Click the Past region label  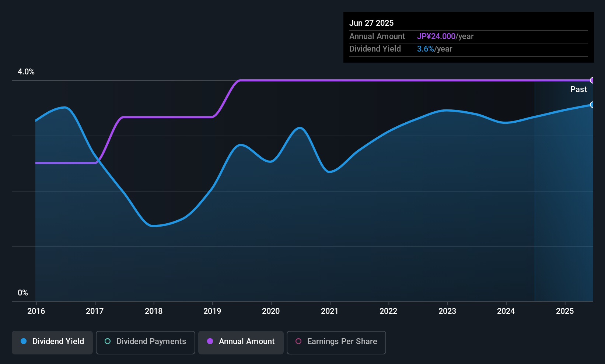click(578, 89)
